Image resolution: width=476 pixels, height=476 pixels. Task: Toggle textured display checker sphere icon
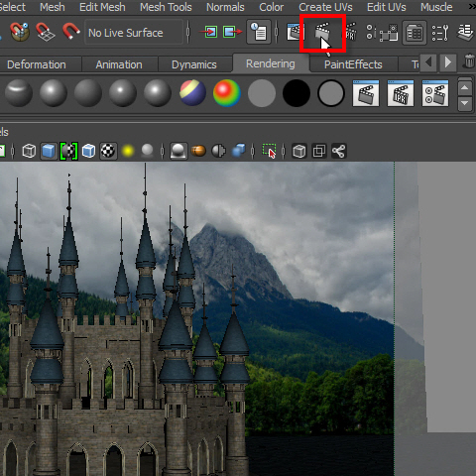click(x=108, y=151)
